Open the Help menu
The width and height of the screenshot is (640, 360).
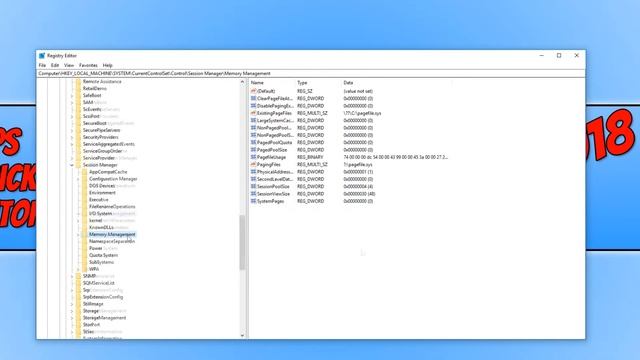[107, 65]
